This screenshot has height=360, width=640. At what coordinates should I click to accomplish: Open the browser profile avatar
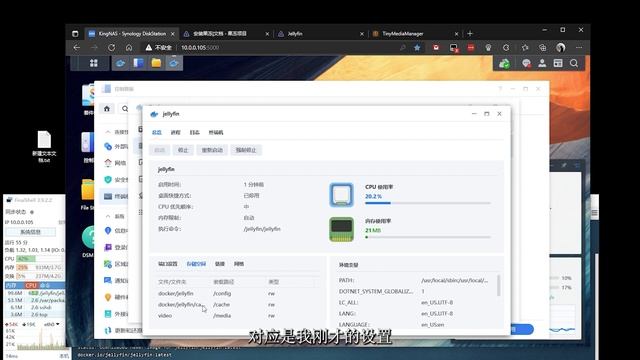561,47
